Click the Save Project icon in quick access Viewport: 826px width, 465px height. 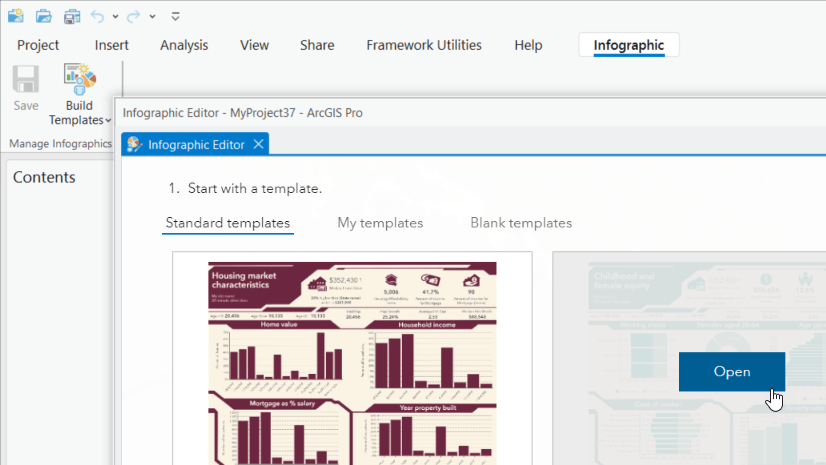72,16
